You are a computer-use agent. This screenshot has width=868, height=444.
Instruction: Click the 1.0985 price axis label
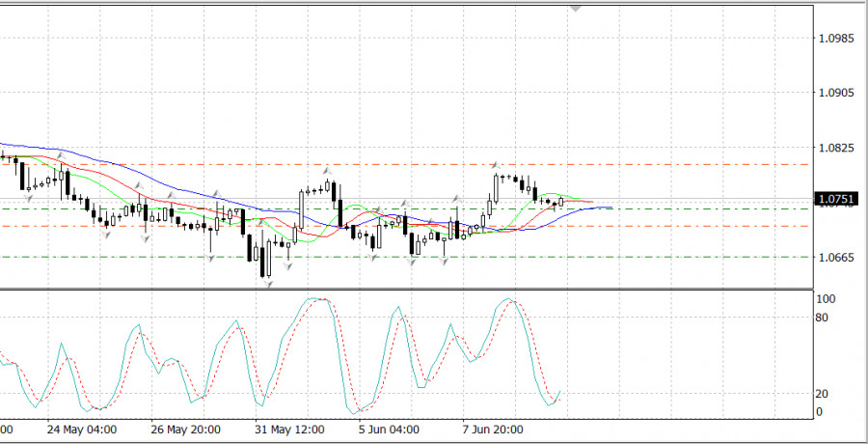pyautogui.click(x=834, y=39)
